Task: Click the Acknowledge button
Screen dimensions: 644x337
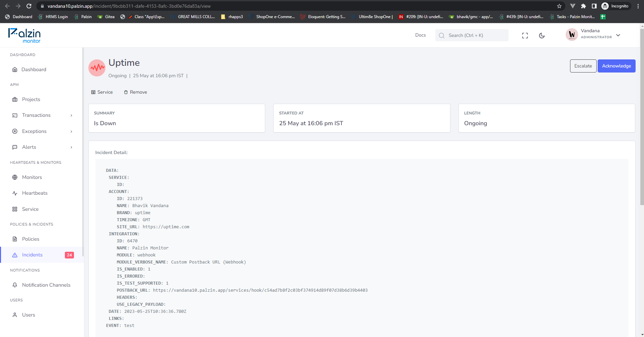Action: coord(616,66)
